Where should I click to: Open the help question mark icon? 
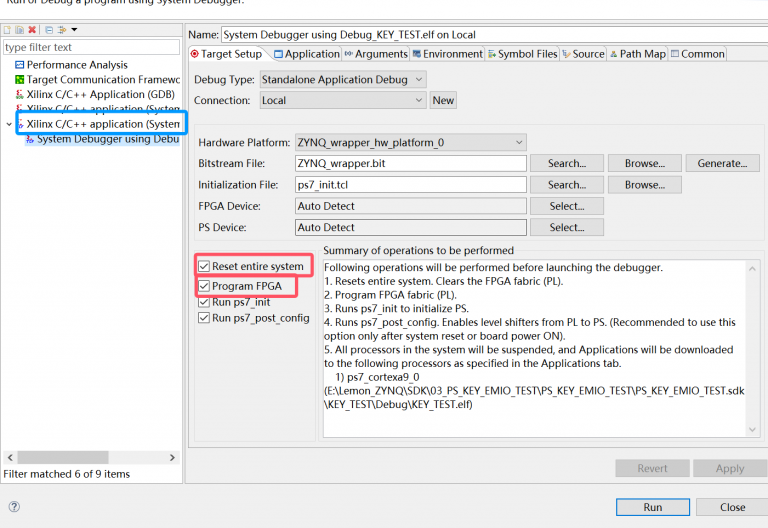(14, 507)
